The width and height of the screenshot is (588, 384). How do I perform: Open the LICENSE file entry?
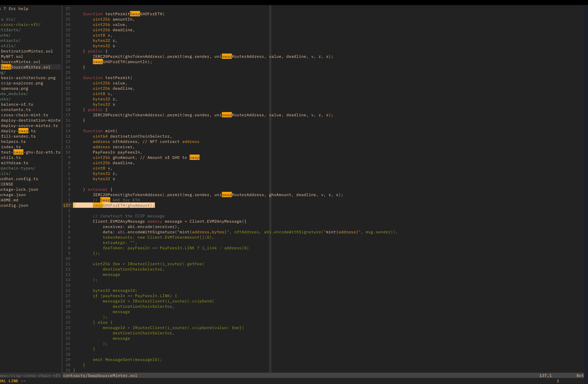click(x=7, y=184)
